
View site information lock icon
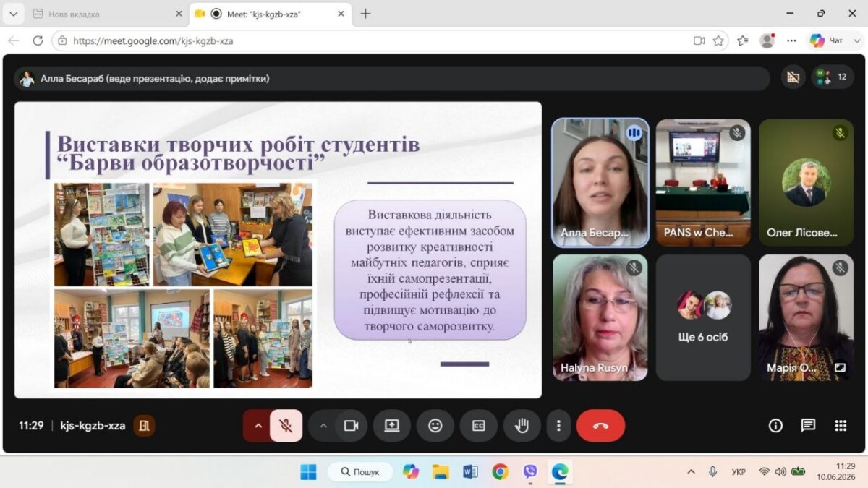62,41
